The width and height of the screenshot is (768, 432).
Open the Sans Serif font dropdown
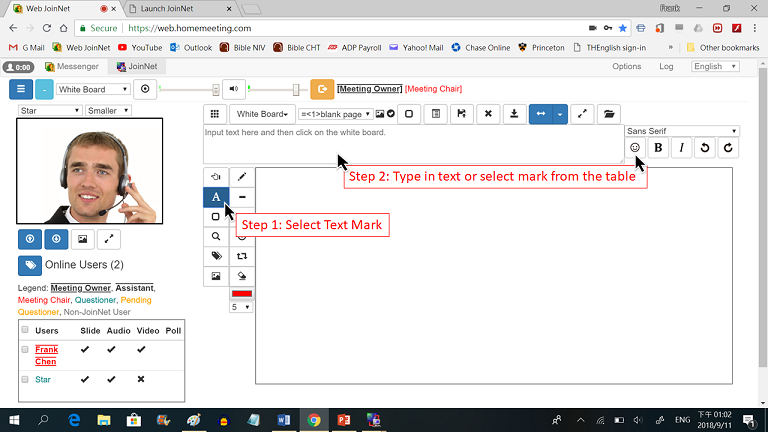(682, 131)
